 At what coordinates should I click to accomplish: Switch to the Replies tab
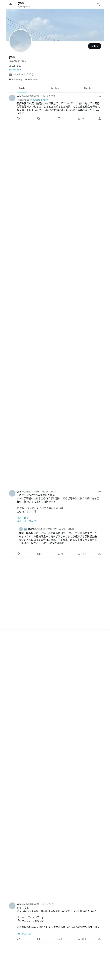[55, 88]
